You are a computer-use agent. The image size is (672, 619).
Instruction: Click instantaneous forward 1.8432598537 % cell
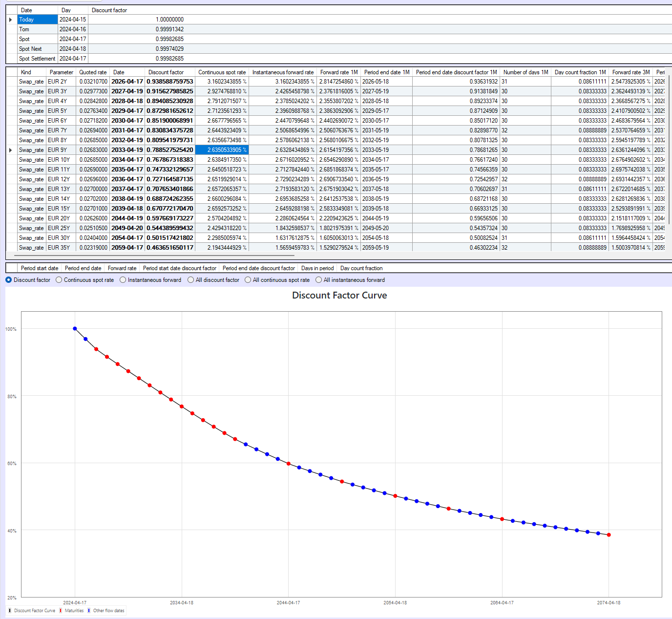pyautogui.click(x=283, y=228)
